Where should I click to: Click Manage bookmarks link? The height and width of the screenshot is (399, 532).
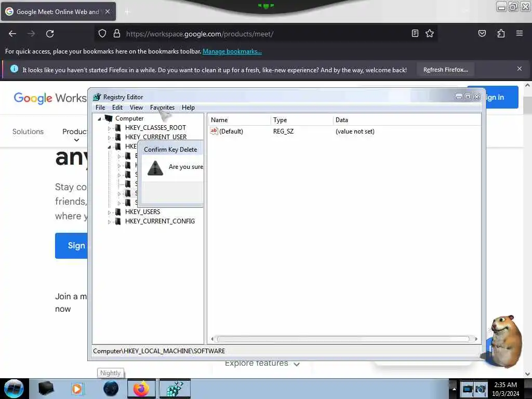pos(232,51)
